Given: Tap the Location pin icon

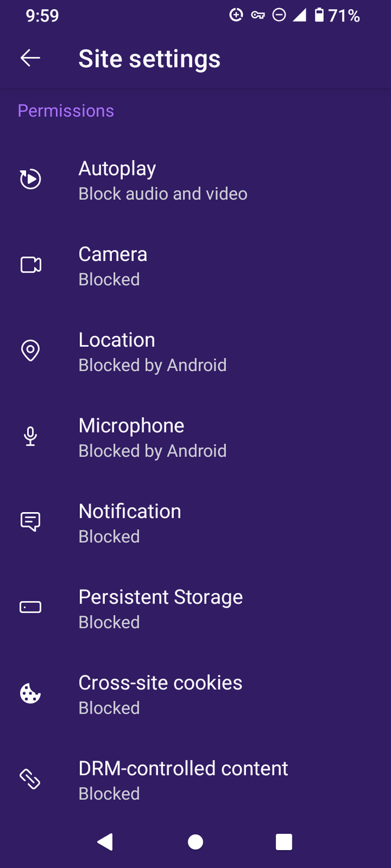Looking at the screenshot, I should tap(30, 350).
